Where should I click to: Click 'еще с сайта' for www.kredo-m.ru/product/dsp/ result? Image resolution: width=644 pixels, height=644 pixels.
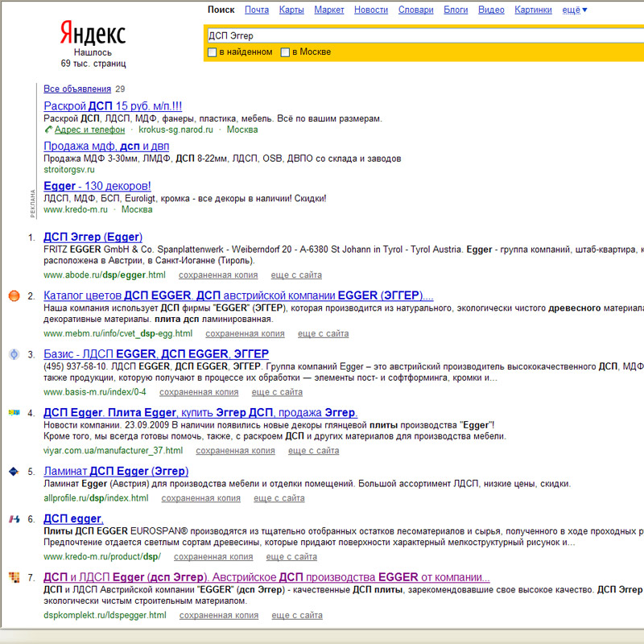point(291,557)
